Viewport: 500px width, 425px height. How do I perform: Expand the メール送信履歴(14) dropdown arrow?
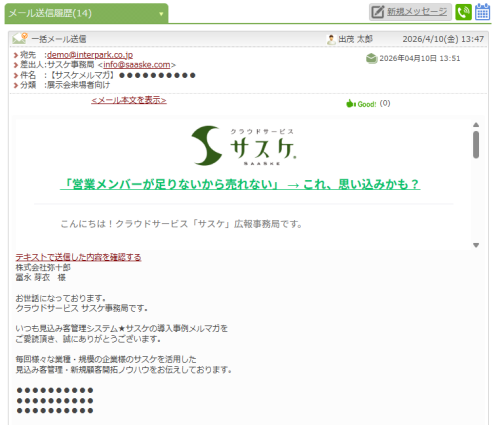[161, 14]
